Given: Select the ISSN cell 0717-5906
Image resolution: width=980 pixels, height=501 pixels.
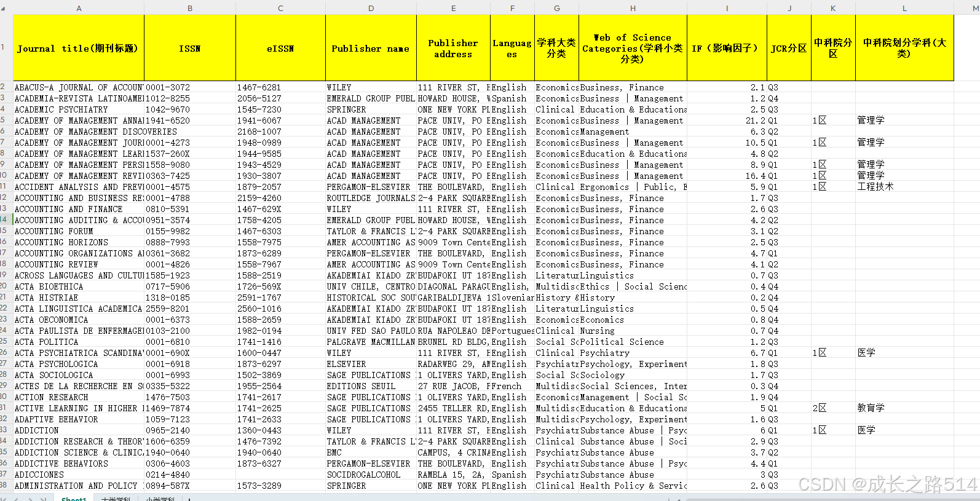Looking at the screenshot, I should 190,286.
